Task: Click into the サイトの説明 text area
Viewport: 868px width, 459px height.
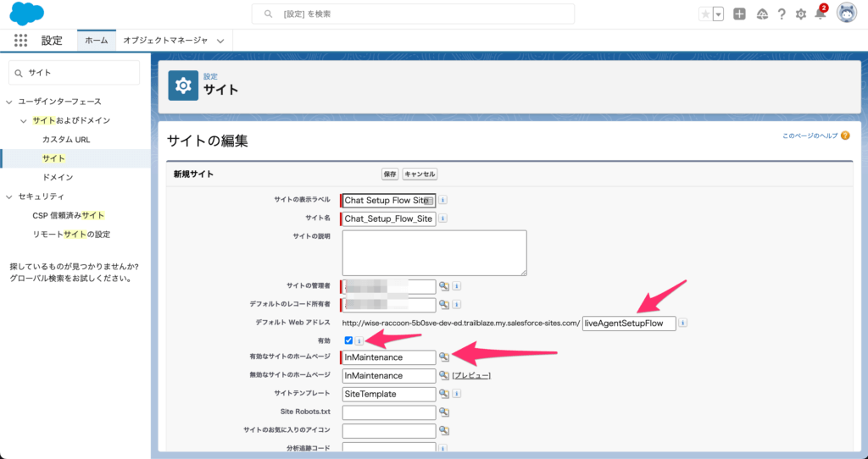Action: point(435,252)
